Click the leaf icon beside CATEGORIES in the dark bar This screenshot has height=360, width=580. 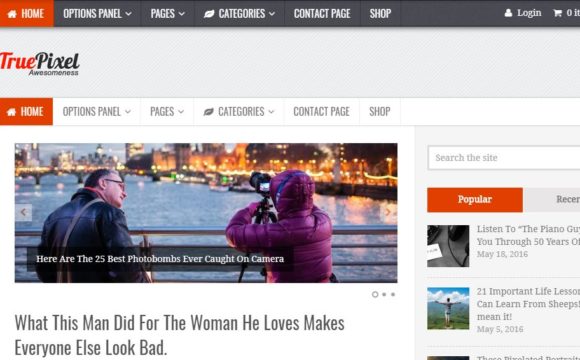209,14
